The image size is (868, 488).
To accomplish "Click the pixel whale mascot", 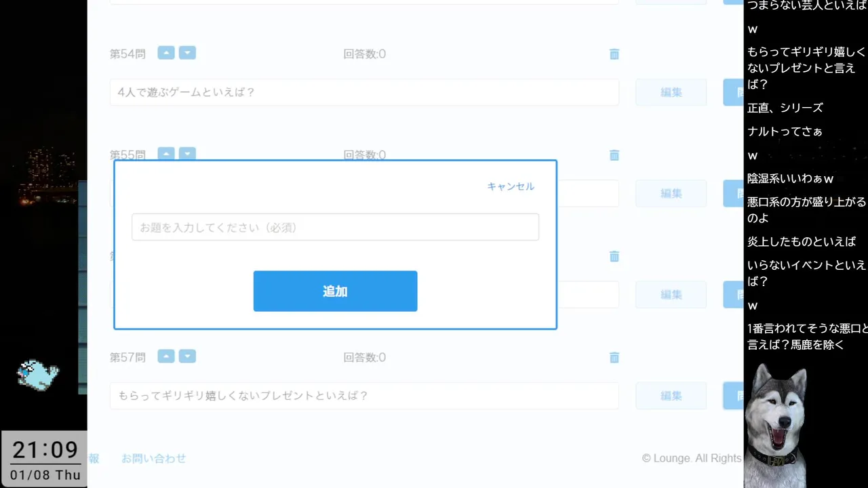I will [38, 375].
